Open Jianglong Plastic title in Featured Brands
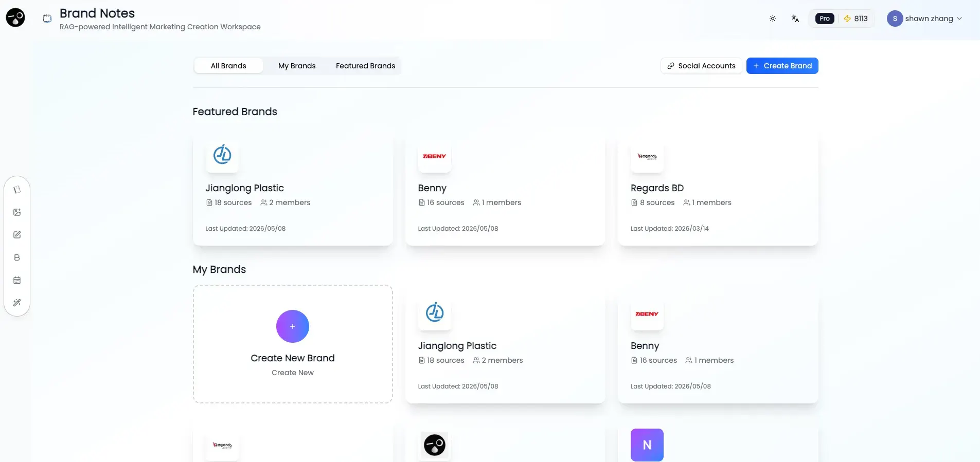The image size is (980, 462). [244, 188]
